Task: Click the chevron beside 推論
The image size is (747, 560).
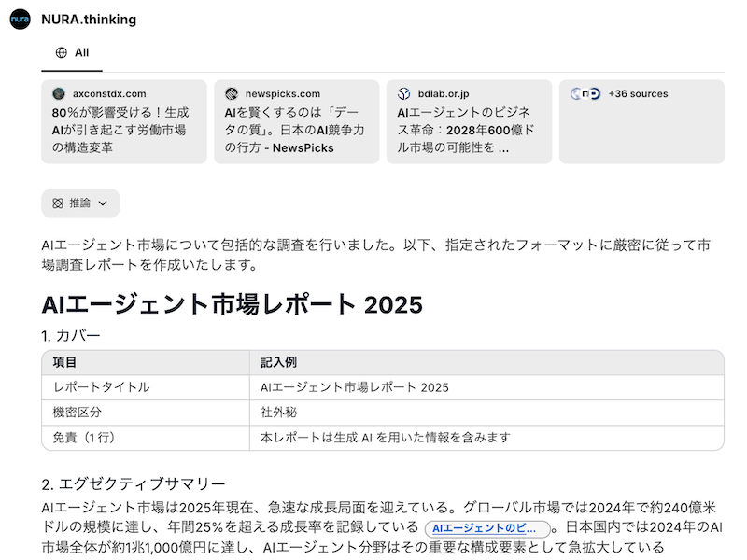Action: [103, 203]
